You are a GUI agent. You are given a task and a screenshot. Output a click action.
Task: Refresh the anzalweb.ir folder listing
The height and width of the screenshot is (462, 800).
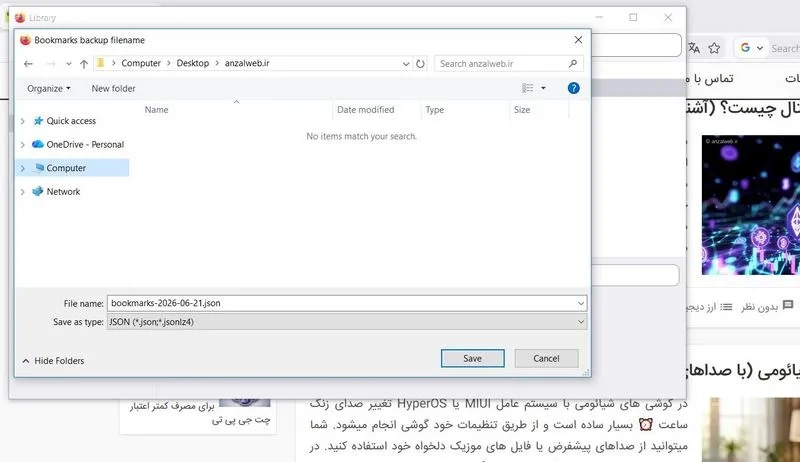(x=420, y=64)
